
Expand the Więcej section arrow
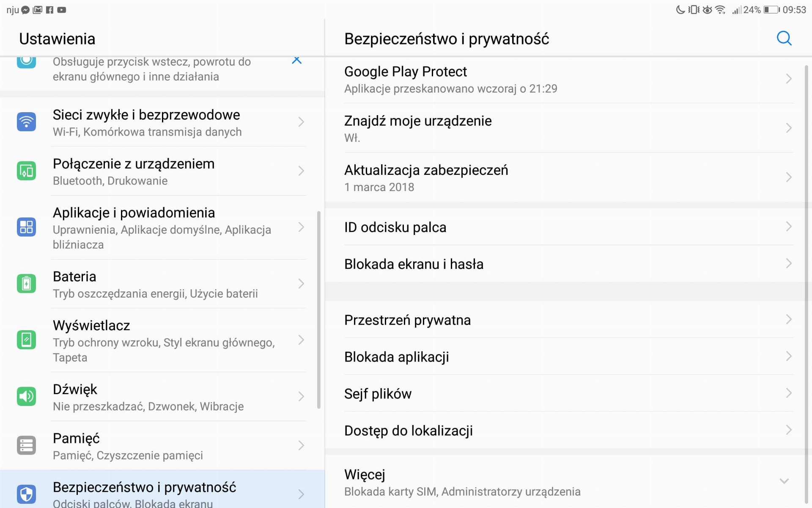[x=784, y=481]
